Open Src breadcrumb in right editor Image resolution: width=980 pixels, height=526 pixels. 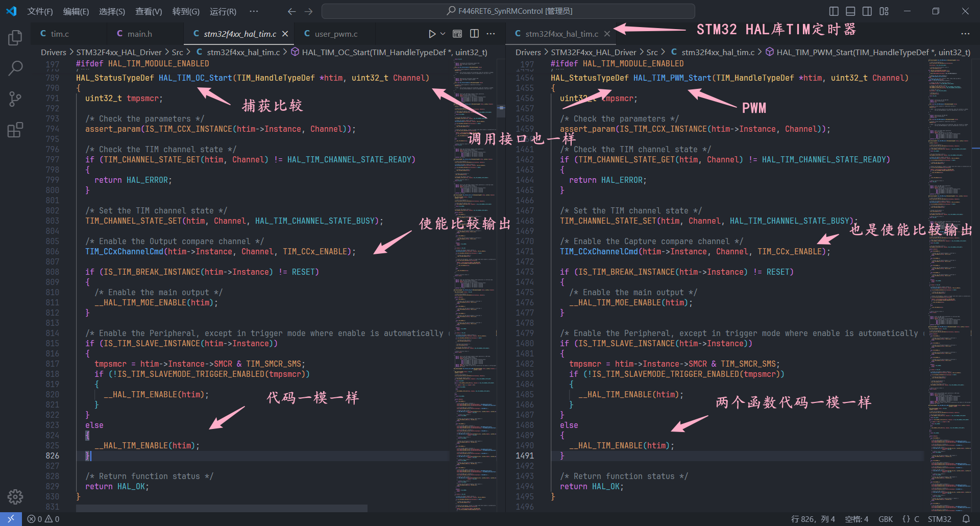click(652, 52)
